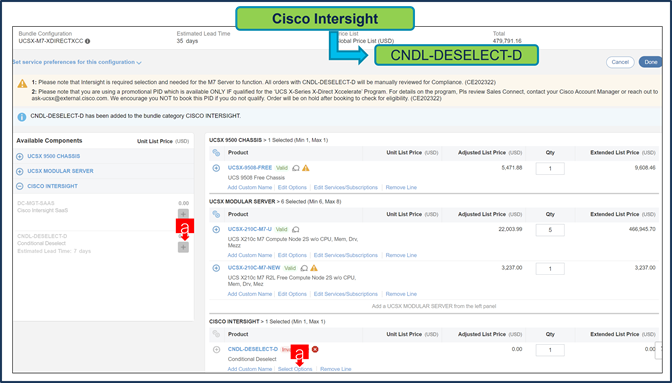The width and height of the screenshot is (672, 383).
Task: Click Remove Line for UCSX-210C-M7-NEW
Action: point(401,294)
